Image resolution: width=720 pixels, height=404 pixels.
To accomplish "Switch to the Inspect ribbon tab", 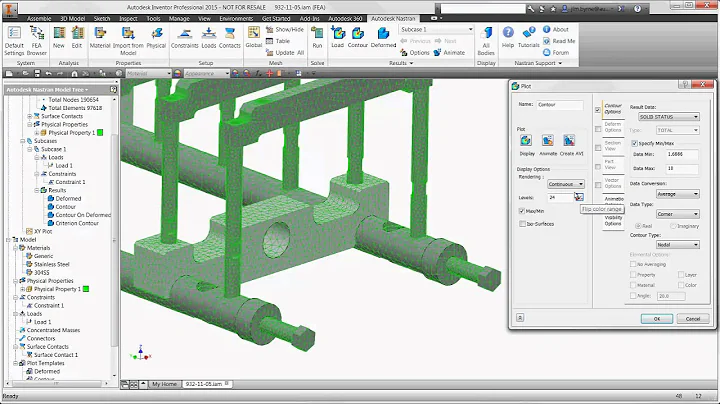I will pos(129,18).
